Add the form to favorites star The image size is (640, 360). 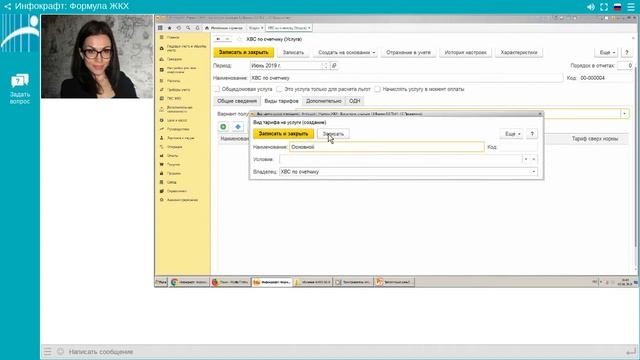(240, 39)
